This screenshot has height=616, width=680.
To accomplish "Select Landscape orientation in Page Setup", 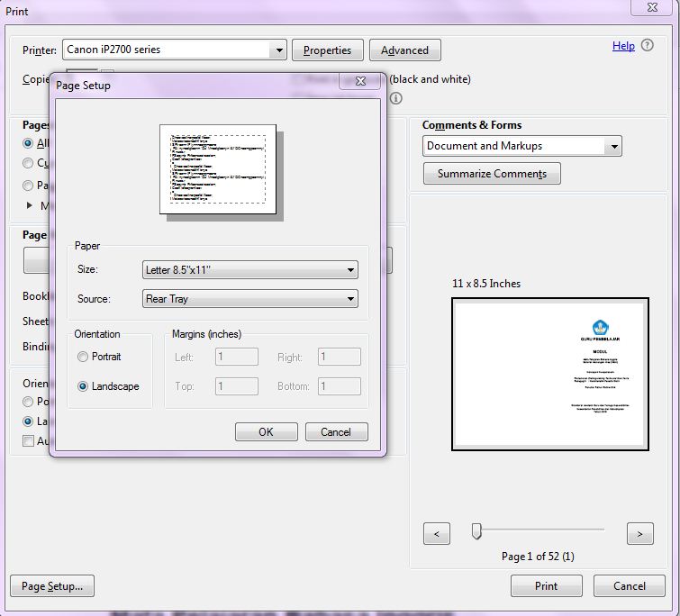I will pos(82,386).
